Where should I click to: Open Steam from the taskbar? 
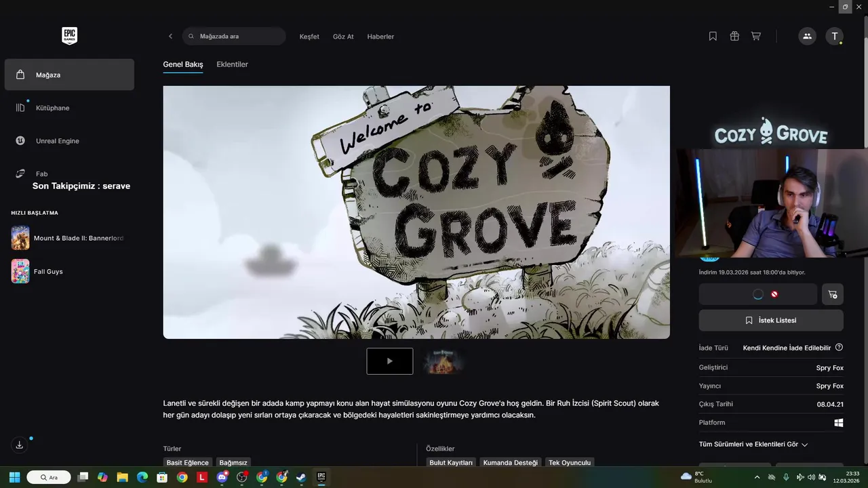[302, 477]
